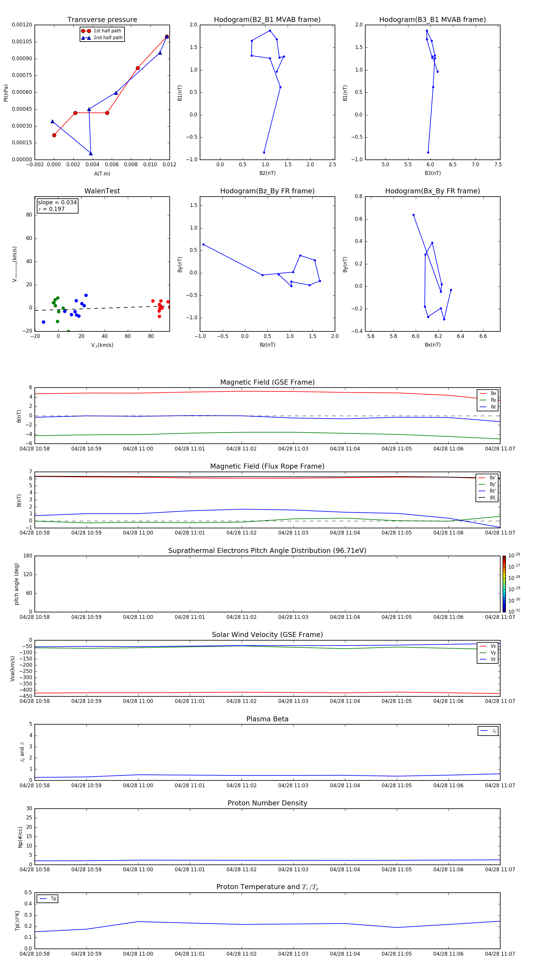Click the Bz legend entry in GSE Frame panel

click(x=488, y=407)
